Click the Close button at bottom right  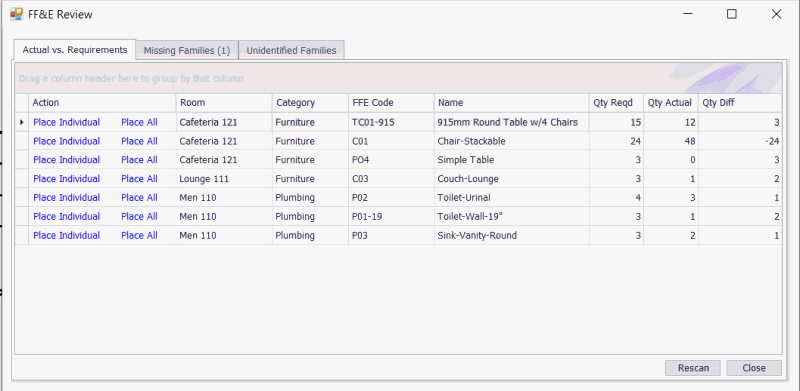tap(754, 368)
